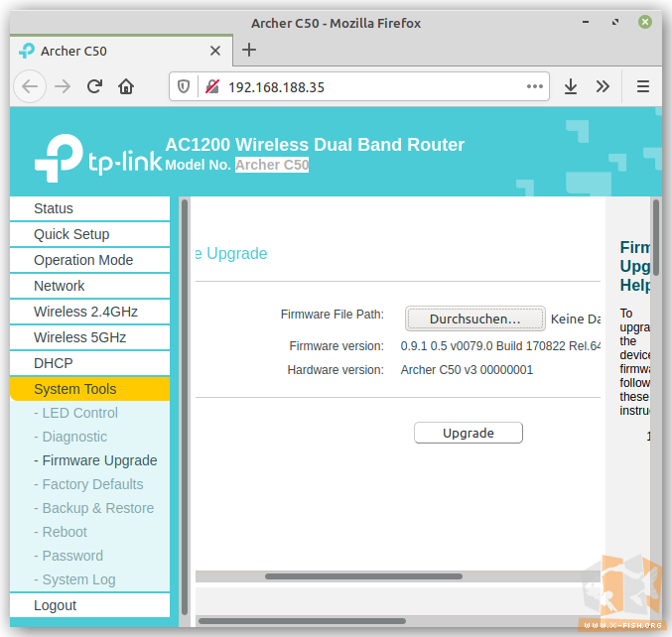Click the bottom page horizontal scrollbar
This screenshot has height=637, width=672.
(302, 621)
